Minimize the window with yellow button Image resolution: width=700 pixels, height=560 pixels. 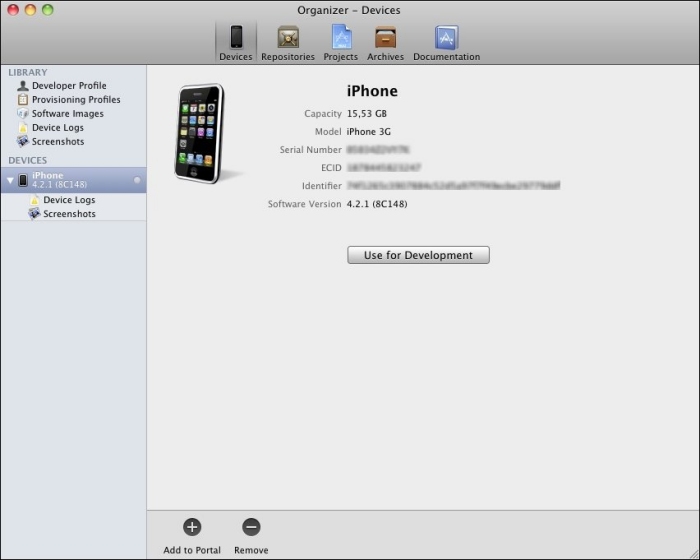click(x=30, y=9)
